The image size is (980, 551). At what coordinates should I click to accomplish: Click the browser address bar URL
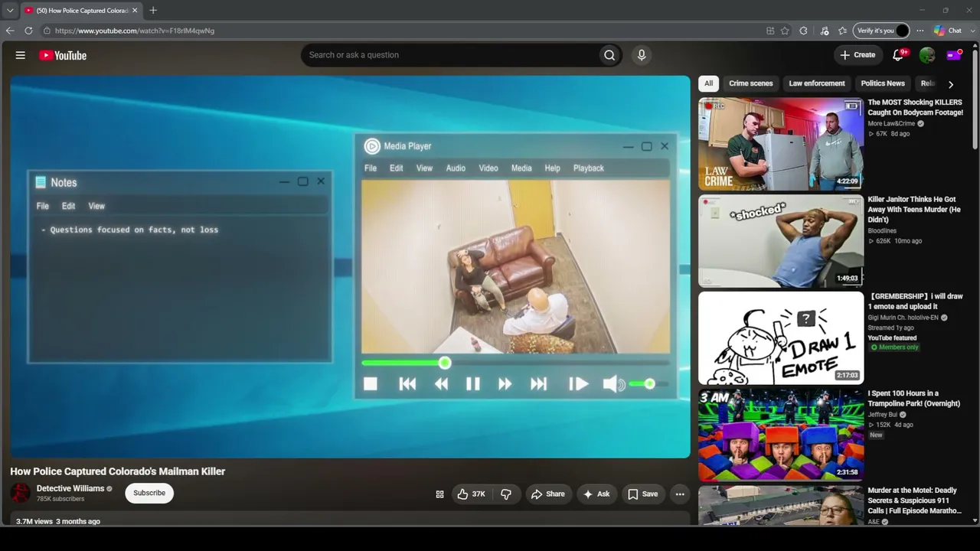[x=135, y=31]
